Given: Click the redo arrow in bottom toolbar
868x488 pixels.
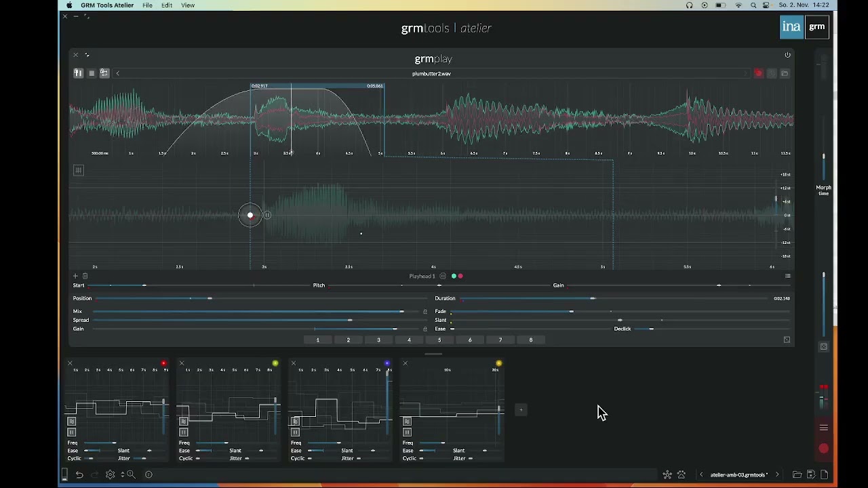Looking at the screenshot, I should (x=95, y=474).
